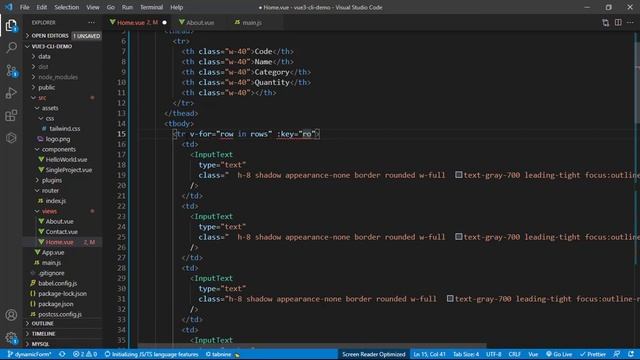The image size is (640, 360).
Task: Click the unsaved dot on Home.vue tab
Action: (164, 22)
